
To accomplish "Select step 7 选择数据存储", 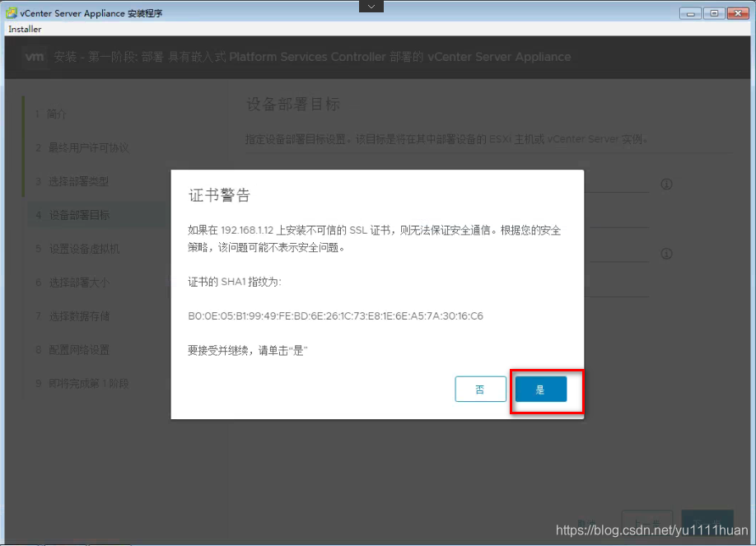I will [72, 316].
